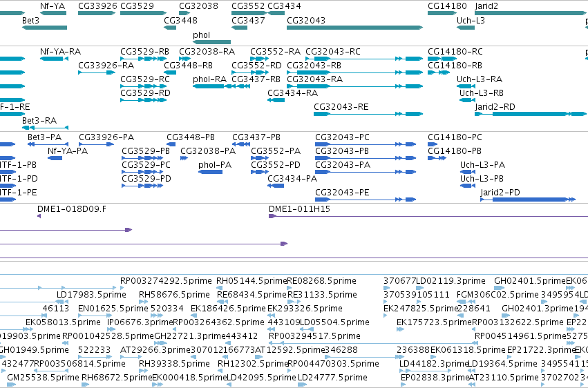Image resolution: width=588 pixels, height=388 pixels.
Task: Select the Bet3 gene label
Action: point(30,20)
